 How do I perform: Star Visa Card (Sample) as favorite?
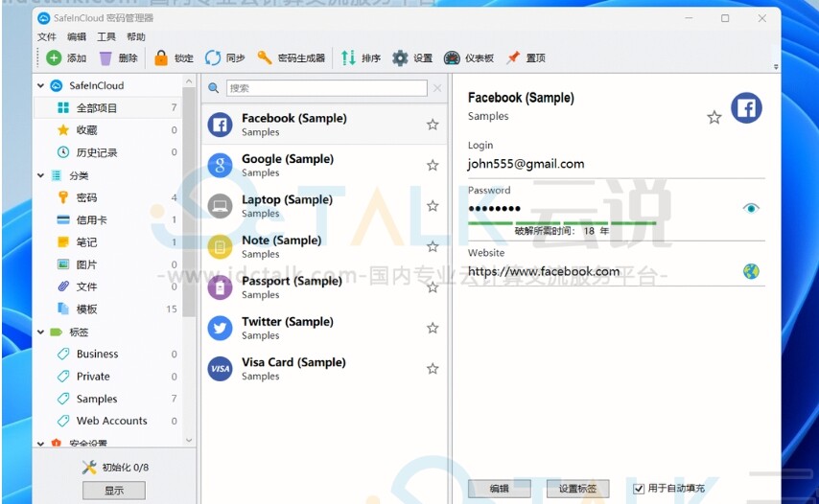click(x=433, y=368)
